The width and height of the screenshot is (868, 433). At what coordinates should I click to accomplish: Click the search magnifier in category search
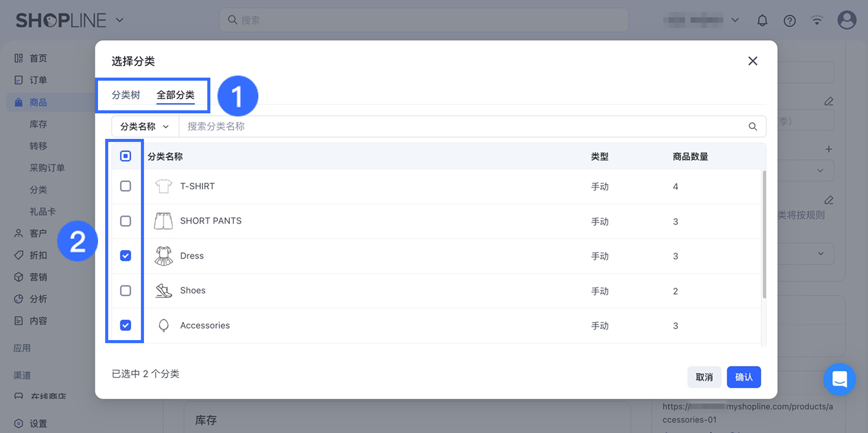[753, 127]
